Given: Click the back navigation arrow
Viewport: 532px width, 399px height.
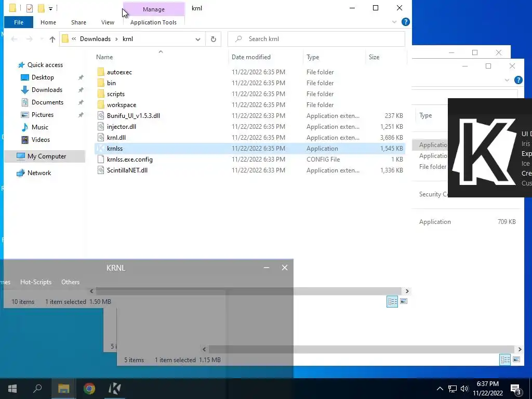Looking at the screenshot, I should click(x=14, y=39).
